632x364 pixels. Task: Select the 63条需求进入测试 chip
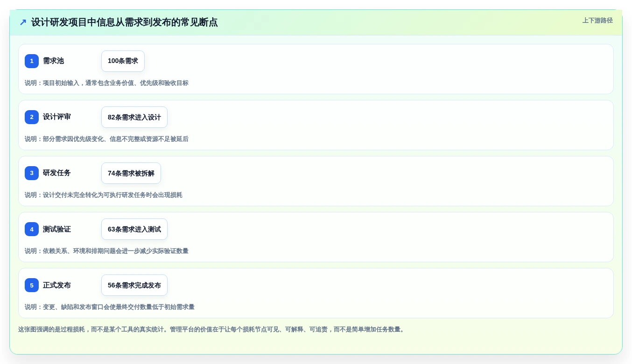click(134, 229)
